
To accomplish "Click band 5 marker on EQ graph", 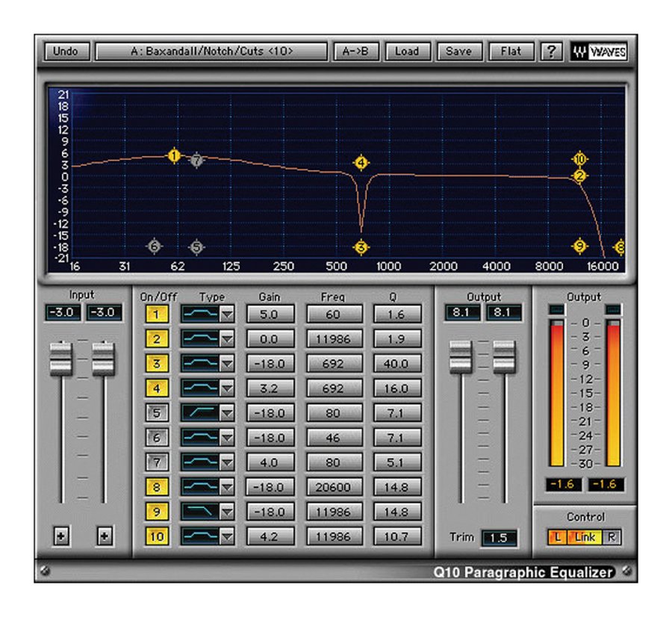I will (x=196, y=247).
